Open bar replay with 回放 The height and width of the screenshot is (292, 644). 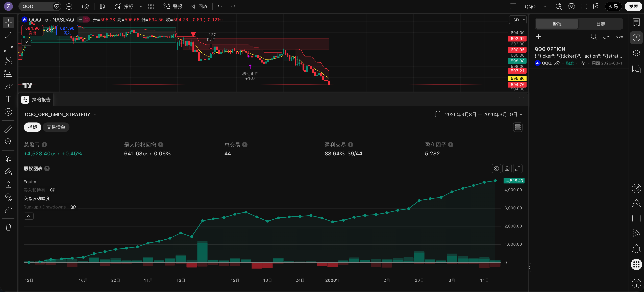(199, 7)
